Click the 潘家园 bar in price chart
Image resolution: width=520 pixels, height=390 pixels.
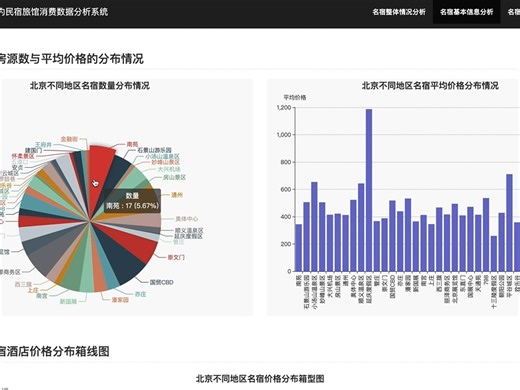click(408, 235)
